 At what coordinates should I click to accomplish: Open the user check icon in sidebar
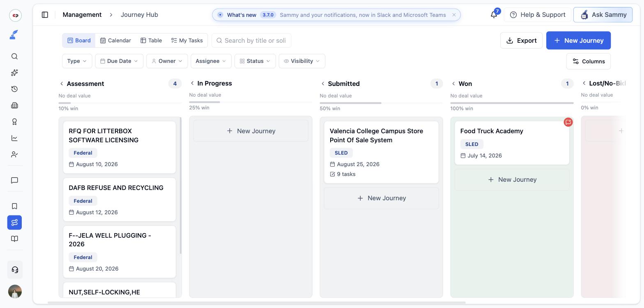(x=14, y=155)
